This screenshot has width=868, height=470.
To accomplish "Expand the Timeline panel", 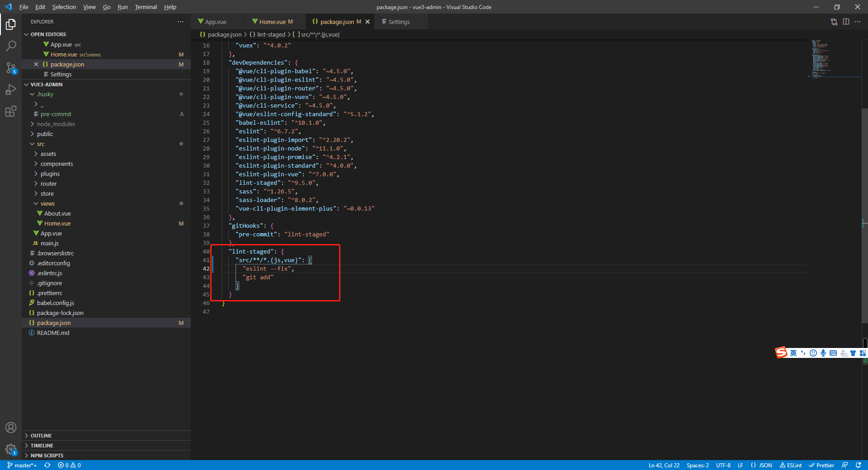I will [x=106, y=446].
